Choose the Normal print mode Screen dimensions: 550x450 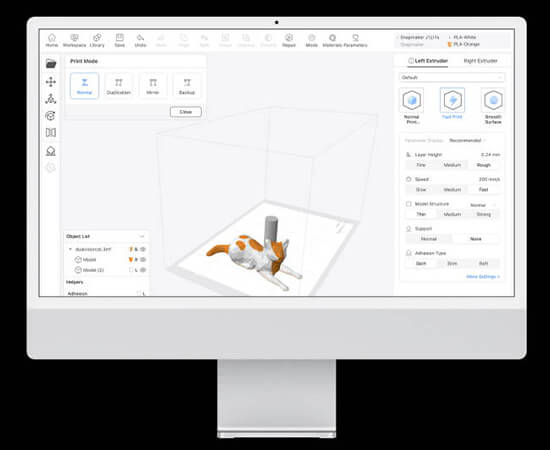[x=85, y=86]
